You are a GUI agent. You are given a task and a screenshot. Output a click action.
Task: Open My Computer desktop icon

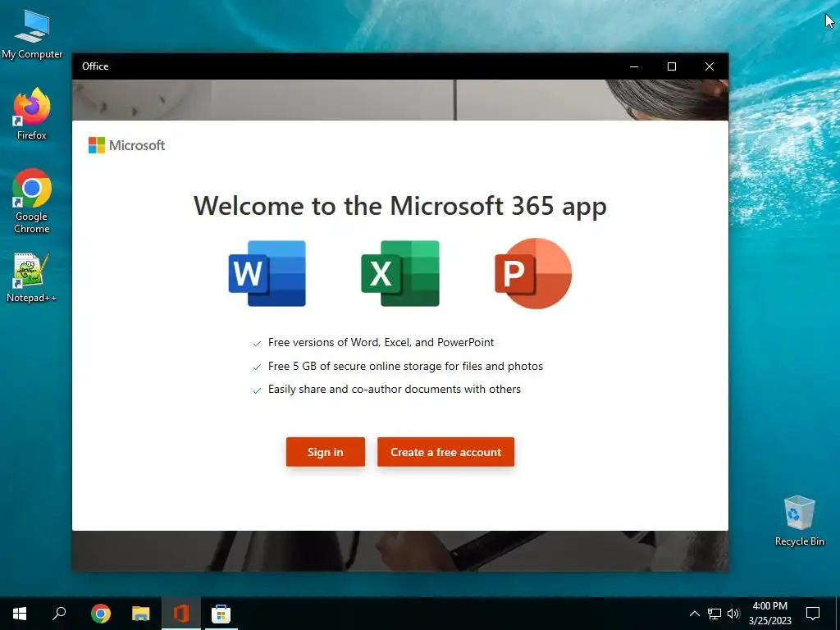click(x=32, y=34)
